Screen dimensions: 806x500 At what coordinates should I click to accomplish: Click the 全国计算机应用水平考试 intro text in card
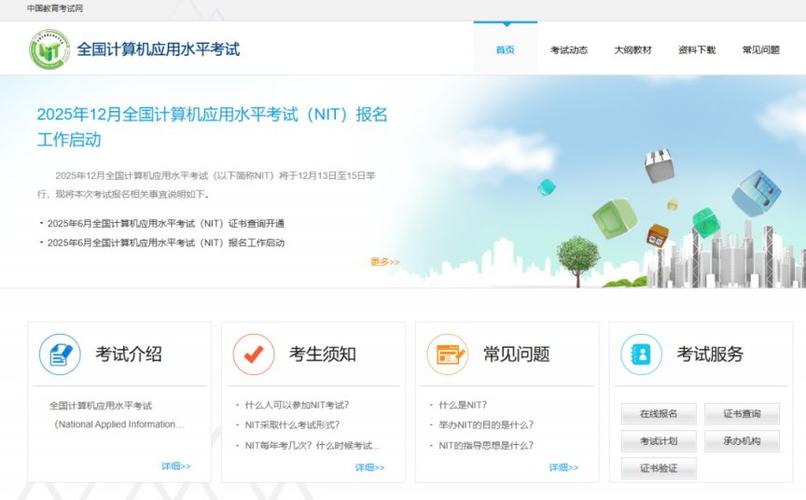[x=100, y=405]
